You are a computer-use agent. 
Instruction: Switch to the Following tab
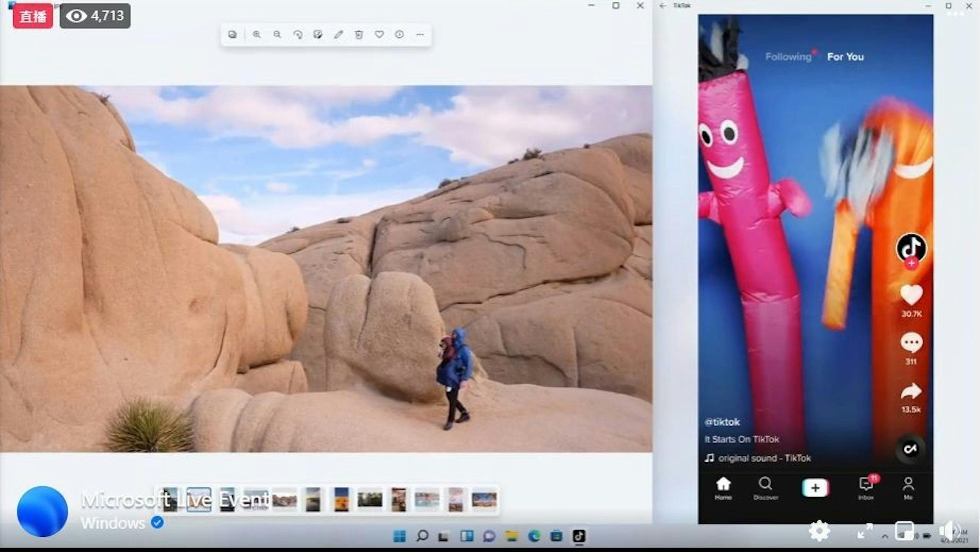pos(788,57)
